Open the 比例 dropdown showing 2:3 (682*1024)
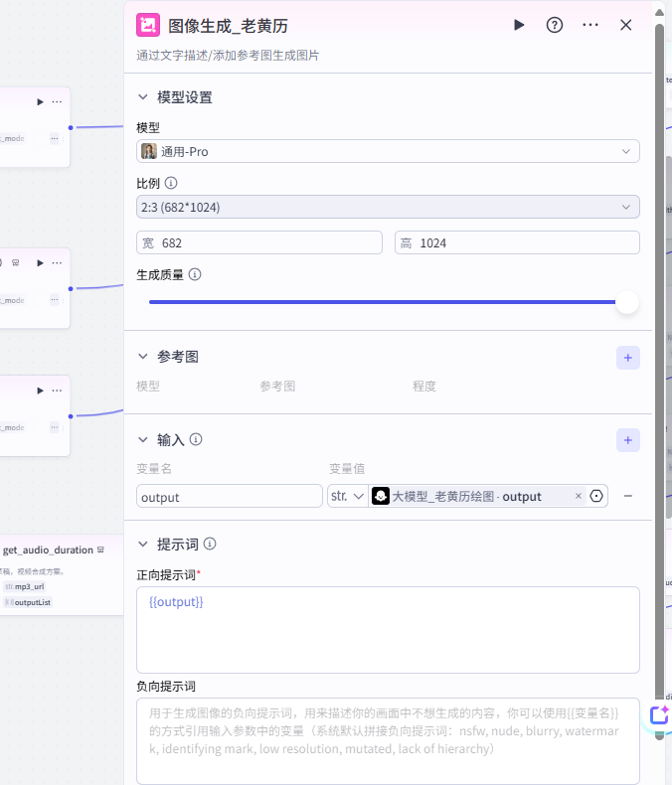 click(x=388, y=207)
